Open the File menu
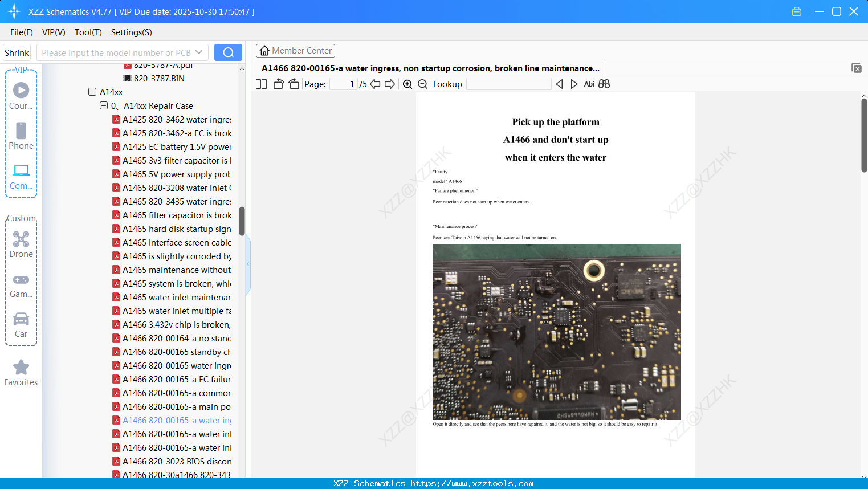Viewport: 868px width, 489px height. point(22,32)
